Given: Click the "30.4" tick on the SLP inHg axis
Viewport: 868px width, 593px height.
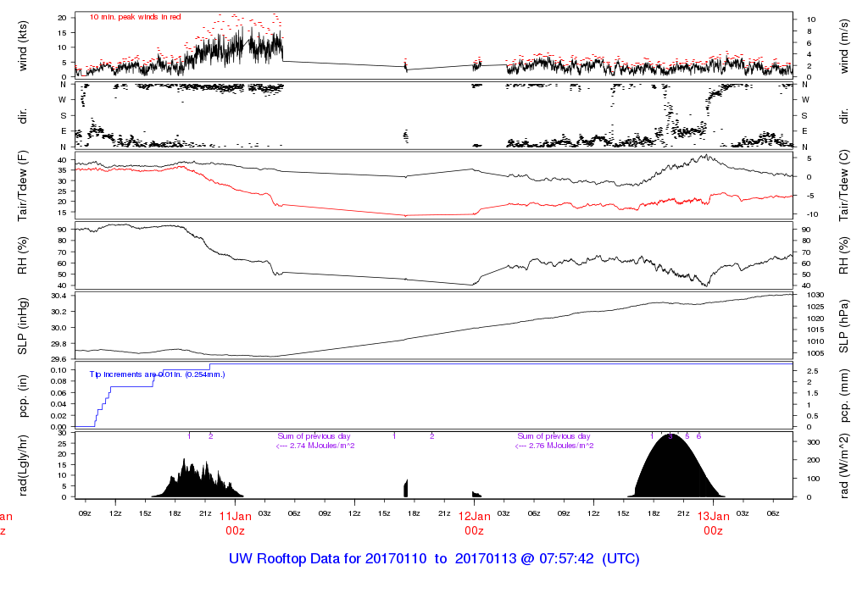Looking at the screenshot, I should [x=58, y=296].
